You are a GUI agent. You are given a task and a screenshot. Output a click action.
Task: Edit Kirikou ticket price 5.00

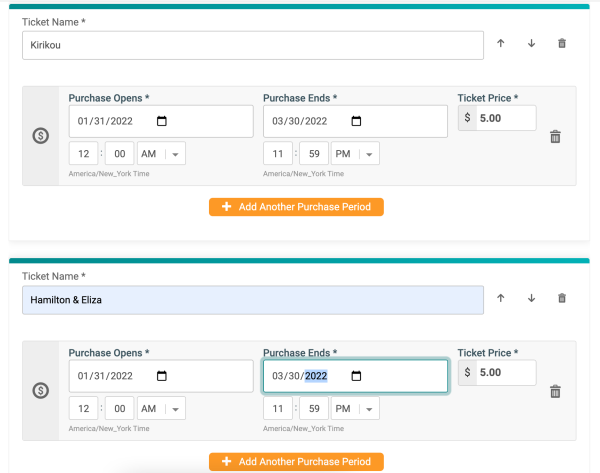(506, 118)
